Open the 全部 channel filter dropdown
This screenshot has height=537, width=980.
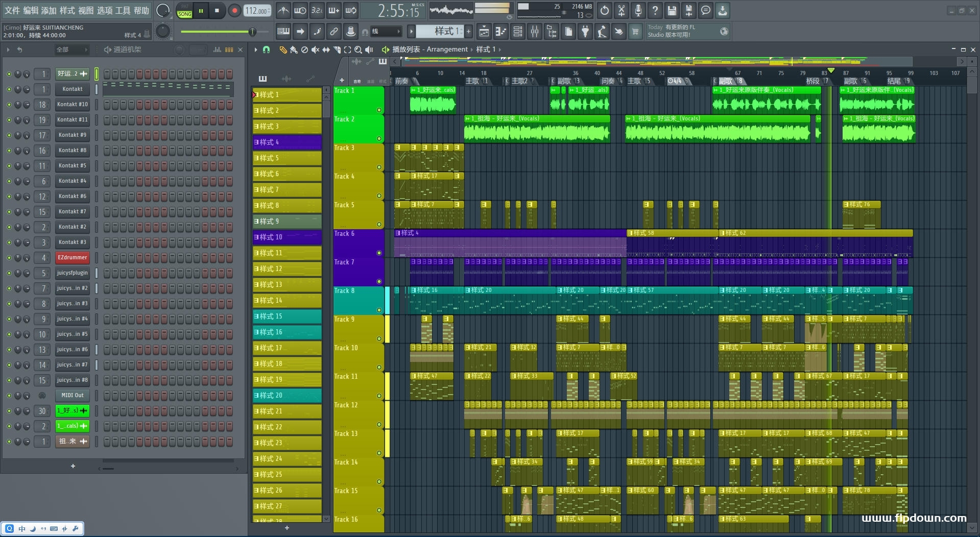(x=71, y=50)
